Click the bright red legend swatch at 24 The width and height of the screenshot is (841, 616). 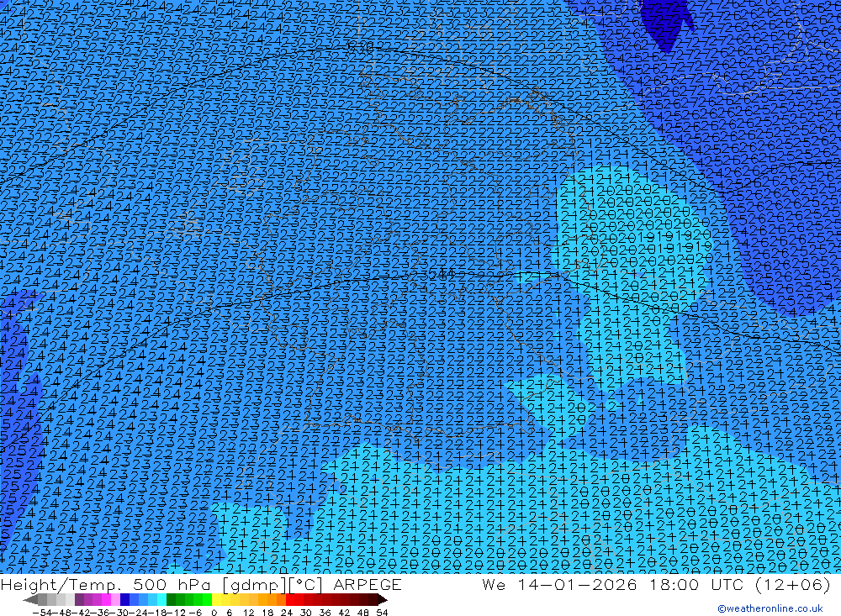290,599
